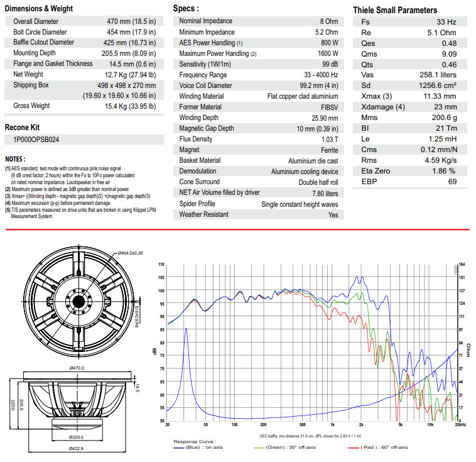Click Mms value 200.6 g
This screenshot has width=476, height=462.
pyautogui.click(x=445, y=118)
